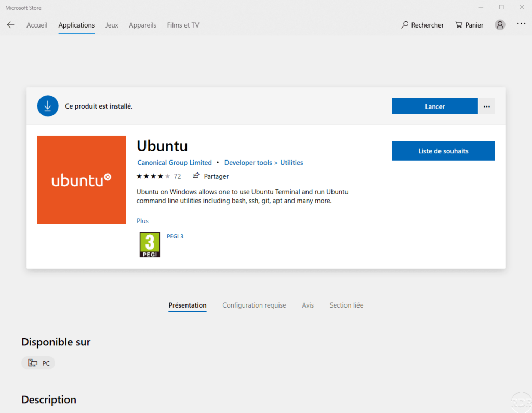Click the Ubuntu orange logo thumbnail
Screen dimensions: 532x413
82,180
